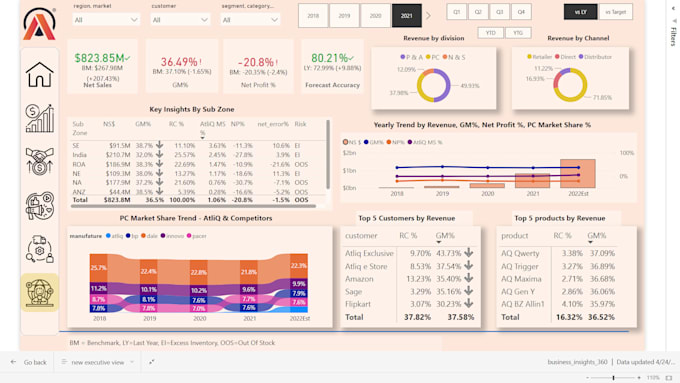The height and width of the screenshot is (383, 680).
Task: Select fiscal year 2019 tab
Action: (344, 16)
